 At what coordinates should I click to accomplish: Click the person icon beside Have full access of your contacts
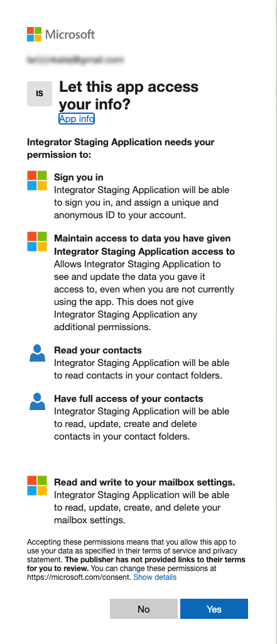[37, 402]
